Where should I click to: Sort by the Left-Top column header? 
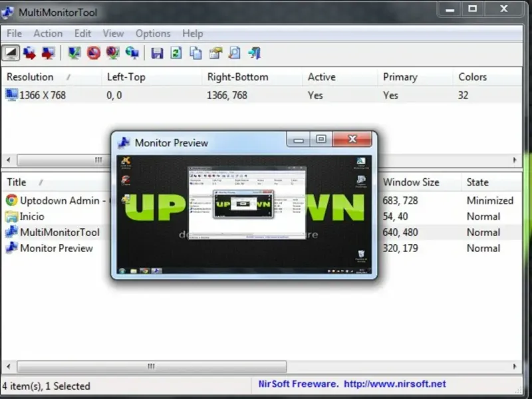pyautogui.click(x=152, y=77)
